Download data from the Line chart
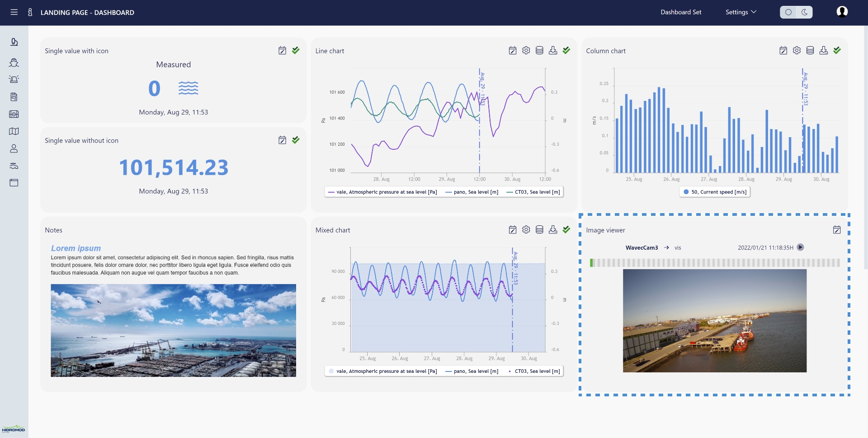 [x=552, y=51]
